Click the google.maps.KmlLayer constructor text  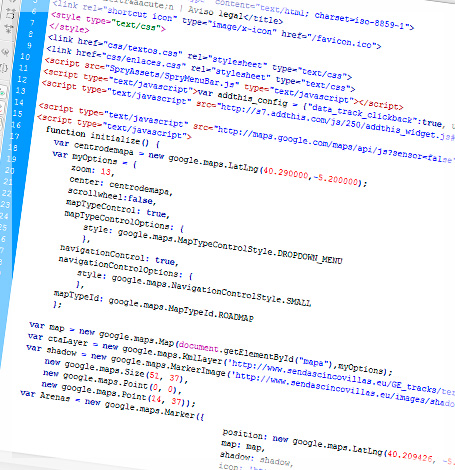[172, 355]
